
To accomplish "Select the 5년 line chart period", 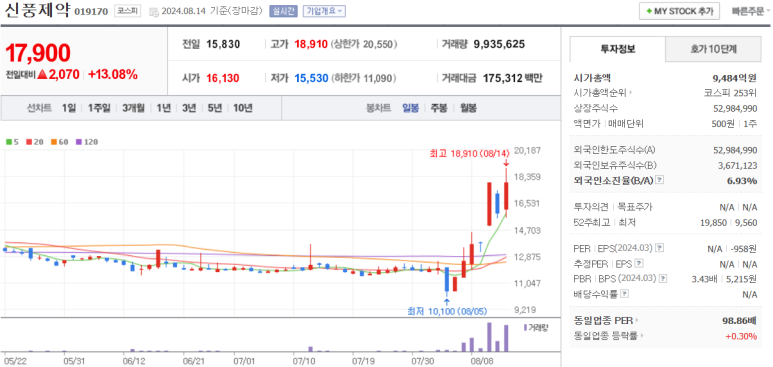I will coord(214,108).
